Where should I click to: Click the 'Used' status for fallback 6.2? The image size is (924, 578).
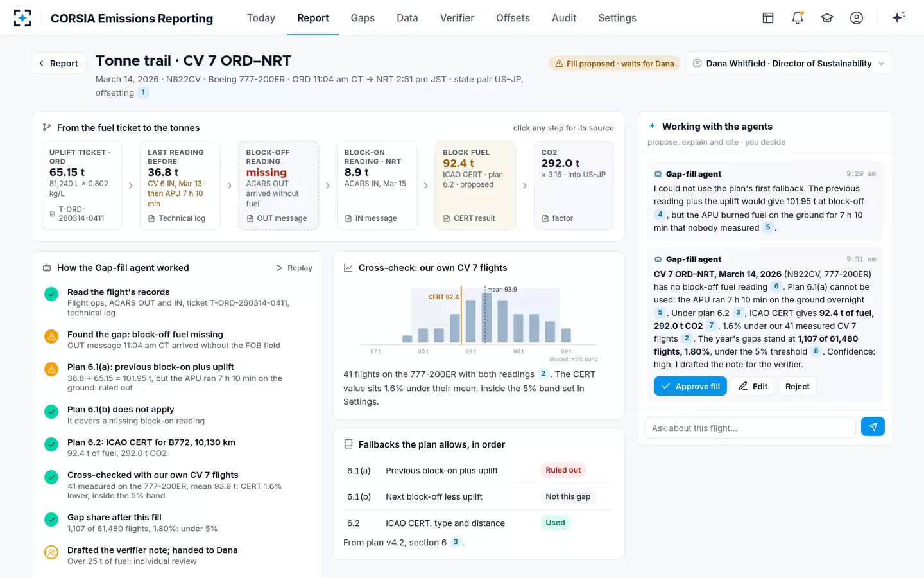(555, 523)
